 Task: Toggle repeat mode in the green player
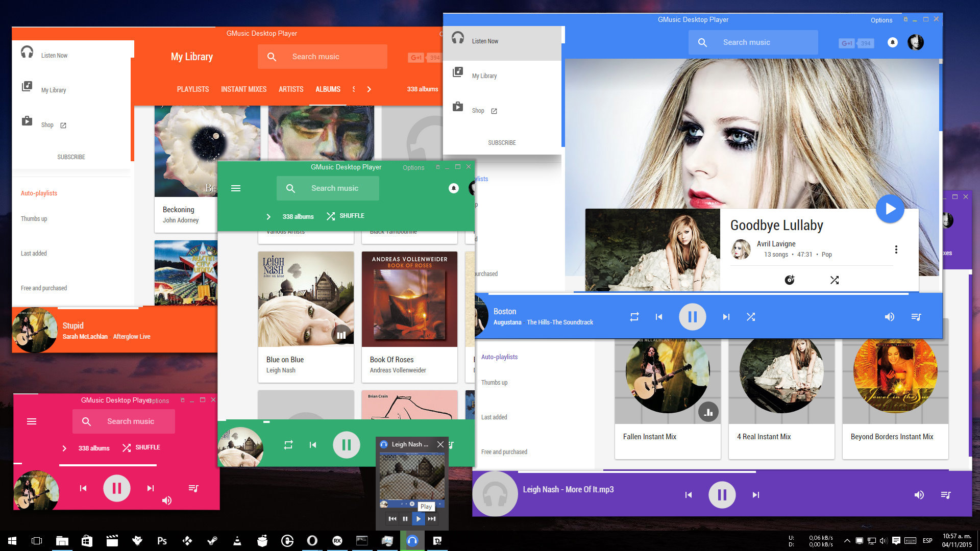point(288,444)
